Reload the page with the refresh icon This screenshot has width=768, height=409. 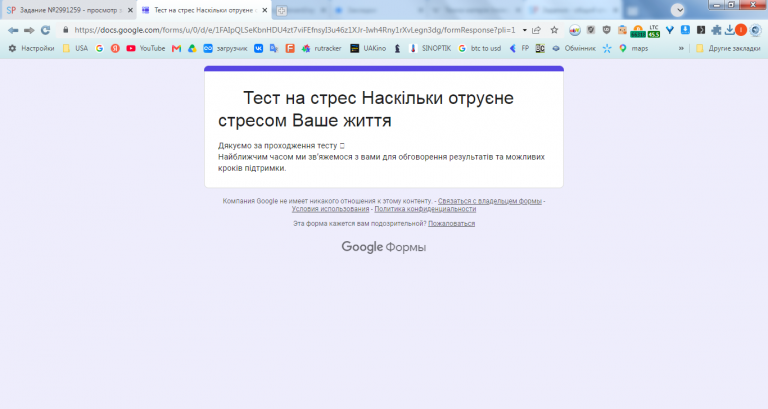46,30
